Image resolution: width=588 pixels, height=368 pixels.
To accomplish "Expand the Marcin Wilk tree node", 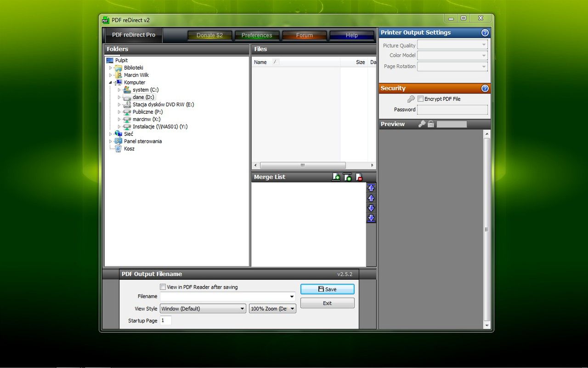I will click(110, 75).
